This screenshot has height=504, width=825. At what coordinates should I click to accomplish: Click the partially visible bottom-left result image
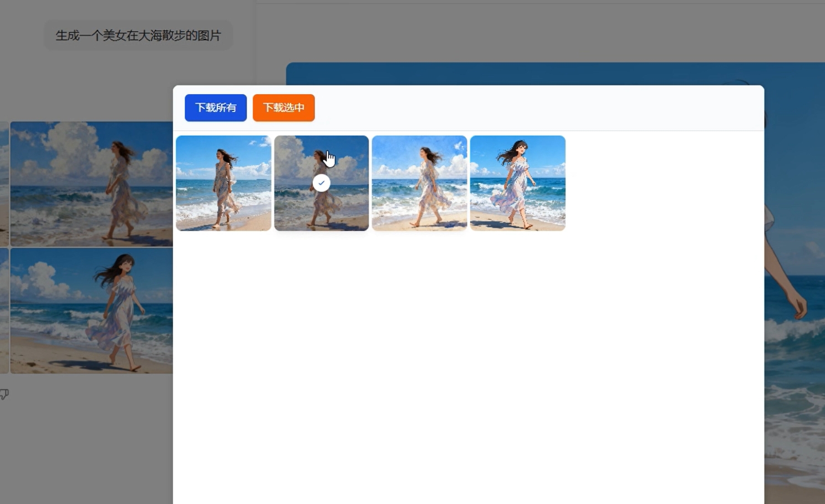click(x=4, y=310)
